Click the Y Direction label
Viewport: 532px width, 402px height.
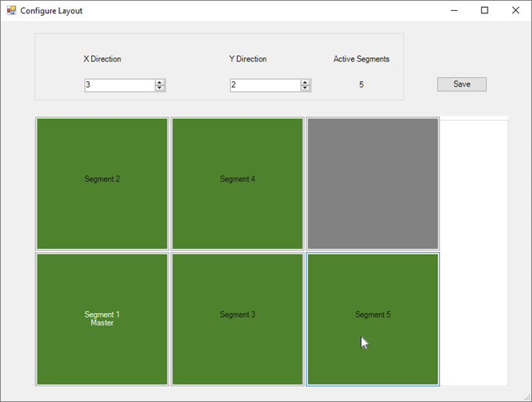pyautogui.click(x=248, y=59)
